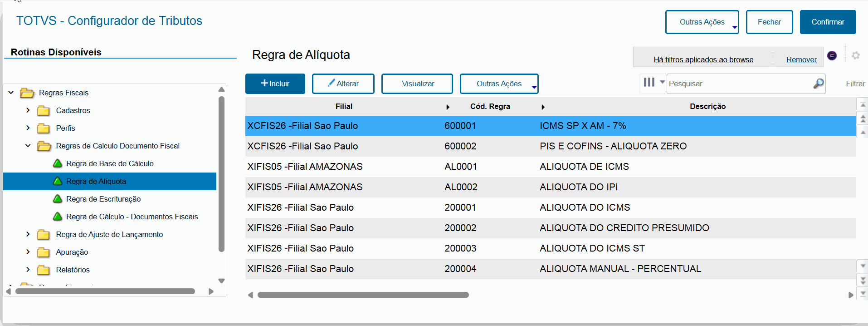Image resolution: width=868 pixels, height=326 pixels.
Task: Click the table horizontal scrollbar
Action: coord(363,295)
